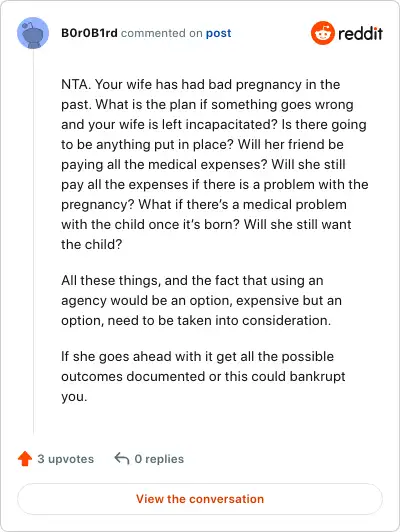
Task: Click the 'reddit' wordmark text
Action: 360,33
